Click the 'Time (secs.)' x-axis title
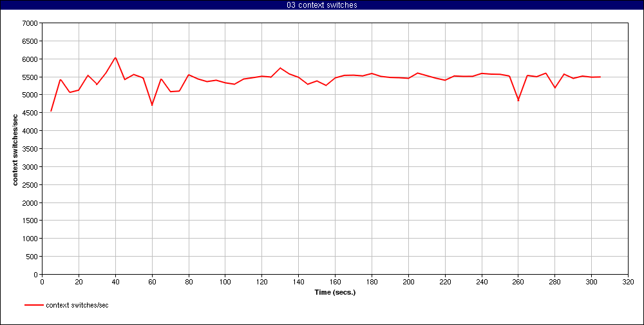 click(335, 293)
